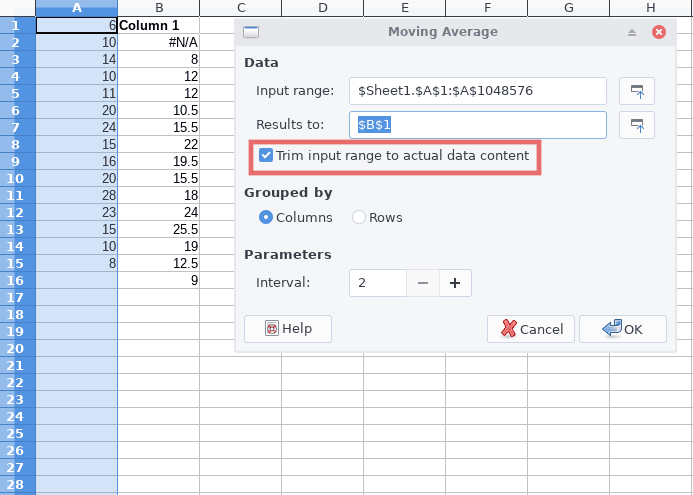Click cell B6 with value 10.5
The height and width of the screenshot is (495, 693).
tap(159, 110)
